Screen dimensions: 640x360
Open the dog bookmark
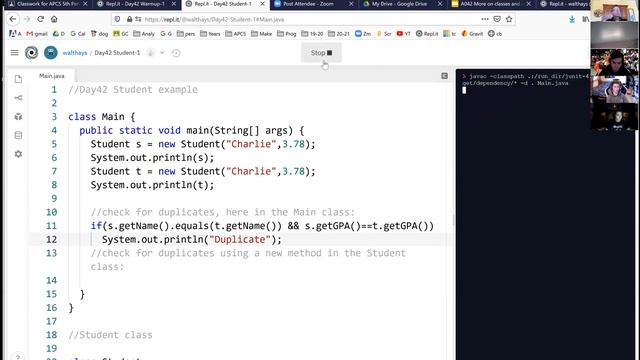coord(100,34)
